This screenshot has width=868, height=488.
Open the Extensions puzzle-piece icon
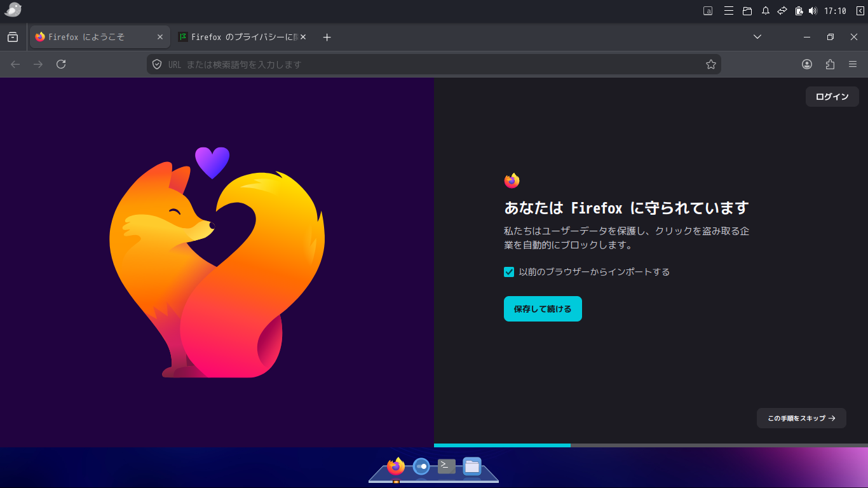(x=830, y=64)
